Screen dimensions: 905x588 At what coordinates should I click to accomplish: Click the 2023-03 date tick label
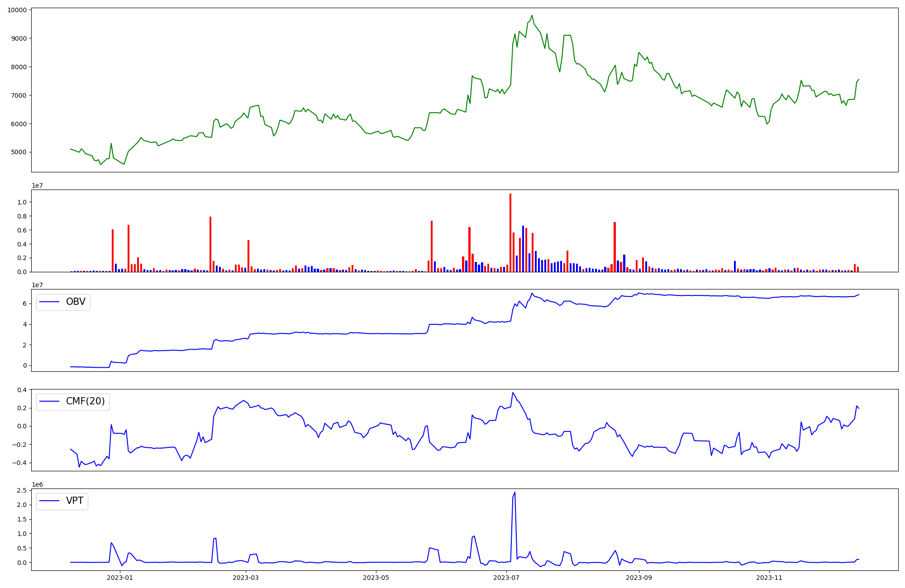point(246,578)
